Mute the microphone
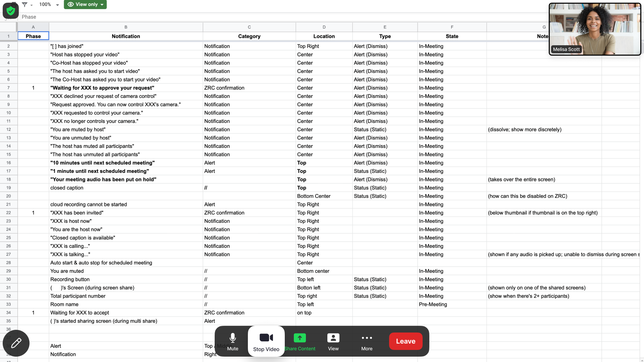Viewport: 644px width, 362px height. click(x=232, y=342)
